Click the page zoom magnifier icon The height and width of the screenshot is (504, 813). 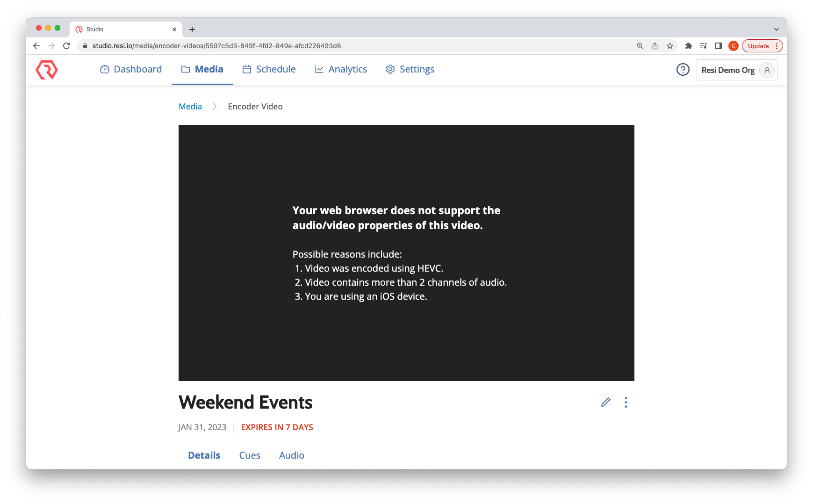point(640,46)
